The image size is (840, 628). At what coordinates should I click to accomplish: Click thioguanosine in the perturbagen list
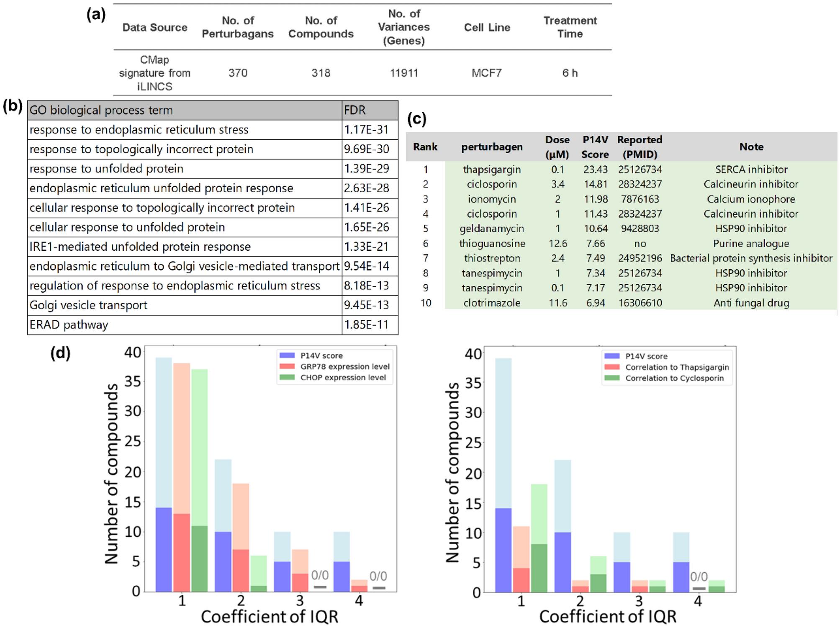coord(492,244)
